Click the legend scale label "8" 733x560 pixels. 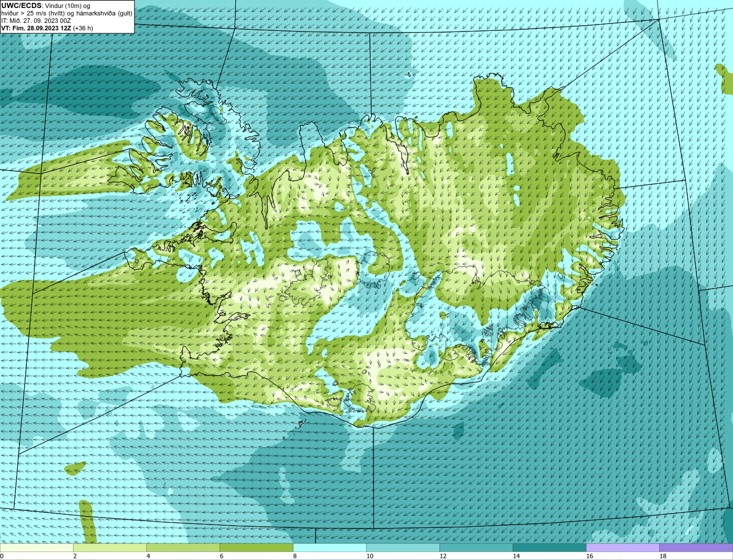pyautogui.click(x=295, y=556)
